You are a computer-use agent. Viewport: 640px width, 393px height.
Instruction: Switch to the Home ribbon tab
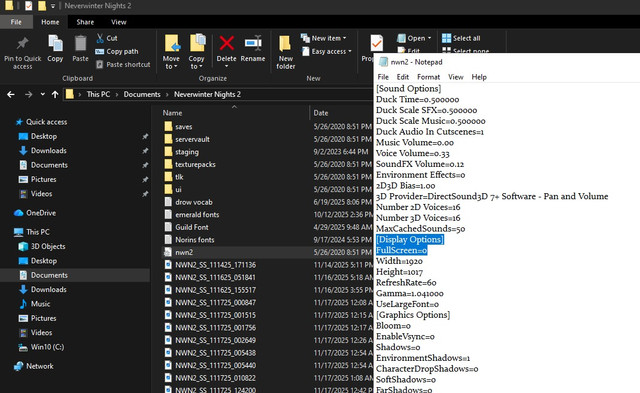coord(50,22)
